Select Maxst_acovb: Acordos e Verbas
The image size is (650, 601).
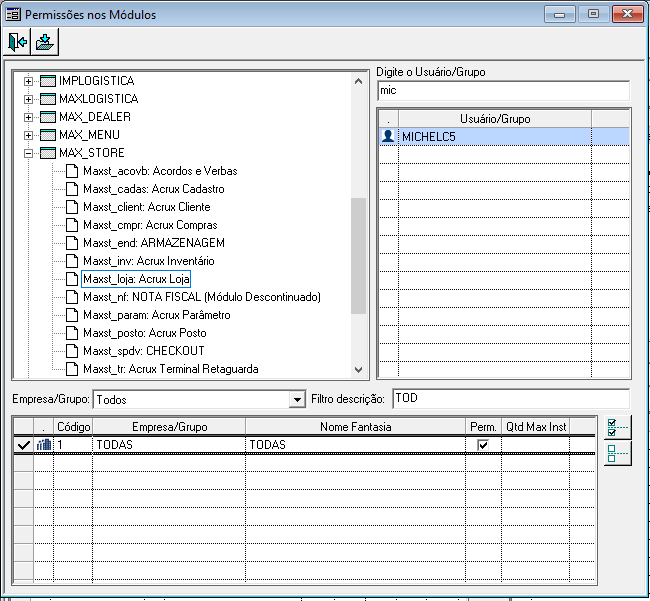(x=160, y=171)
